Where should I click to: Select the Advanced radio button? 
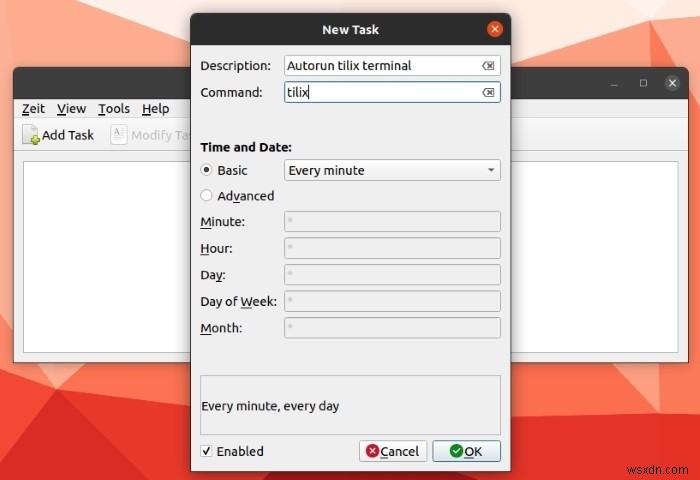[206, 196]
